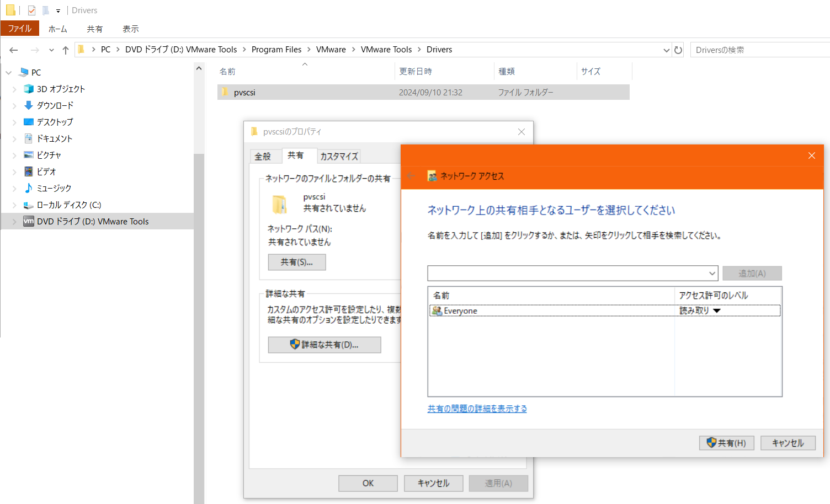This screenshot has width=830, height=504.
Task: Select ローカル ディスク (C:) drive
Action: pyautogui.click(x=68, y=205)
